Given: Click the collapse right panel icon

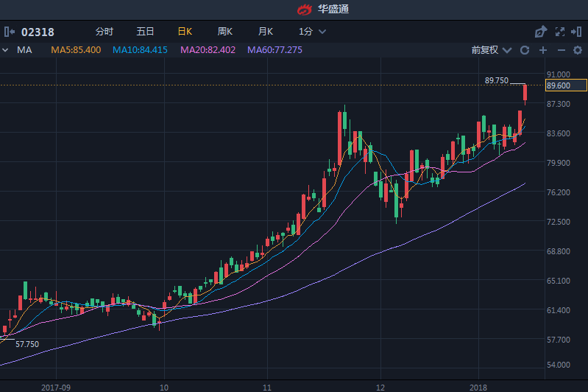Looking at the screenshot, I should click(x=578, y=32).
